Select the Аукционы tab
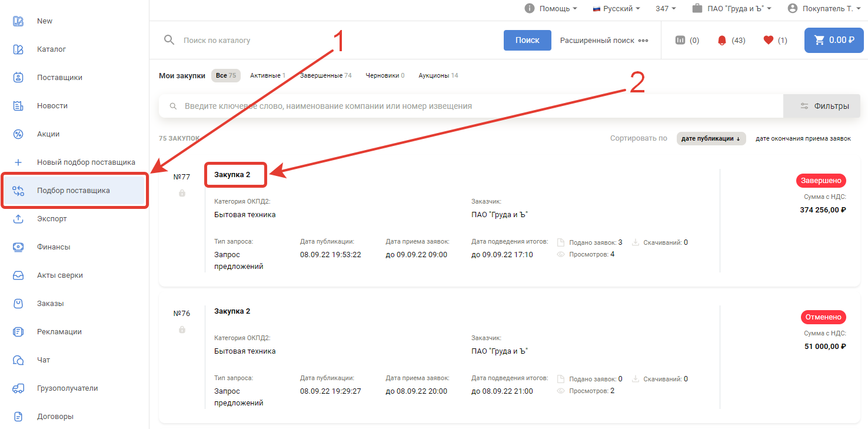868x429 pixels. point(438,75)
